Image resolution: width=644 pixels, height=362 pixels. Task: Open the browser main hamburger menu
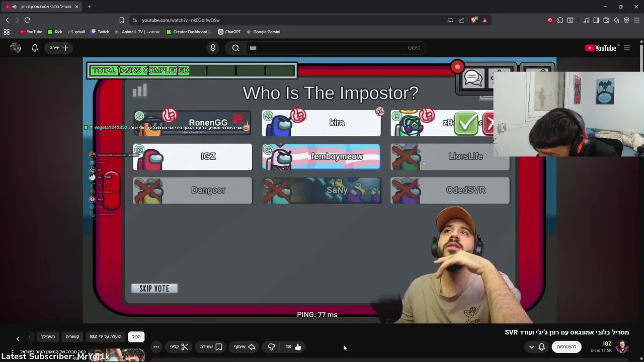[x=636, y=20]
